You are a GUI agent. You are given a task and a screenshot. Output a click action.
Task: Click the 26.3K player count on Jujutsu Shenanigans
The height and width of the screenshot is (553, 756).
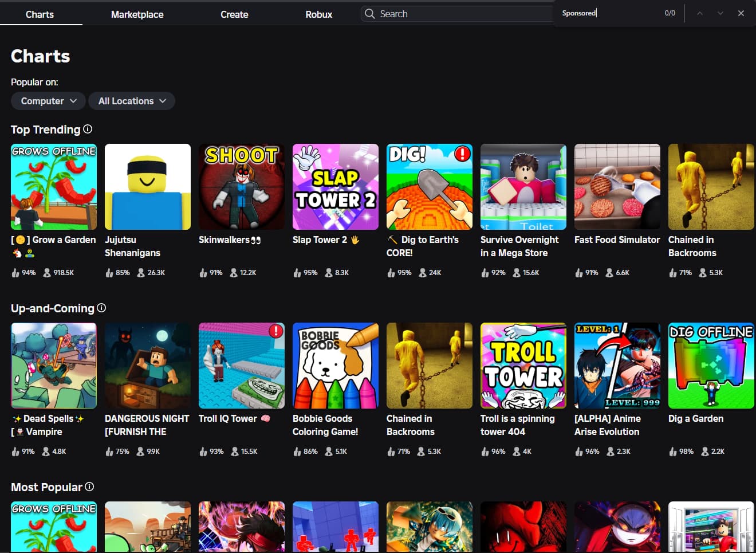coord(151,273)
